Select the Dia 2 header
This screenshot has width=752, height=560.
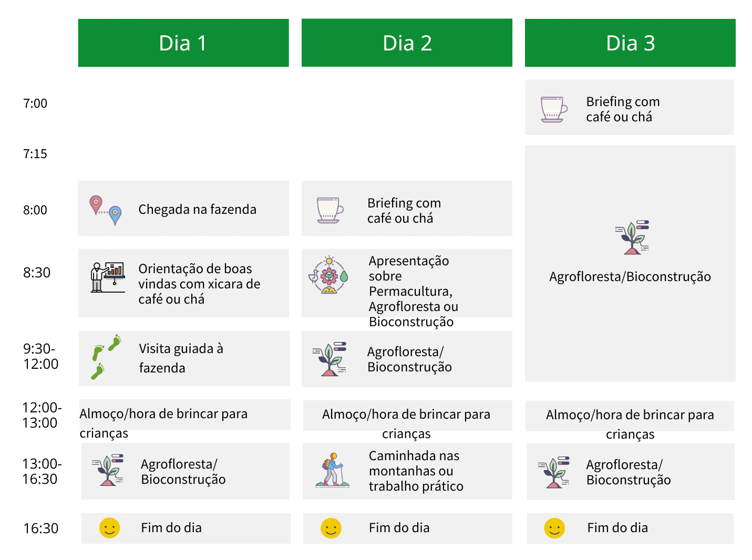pos(407,43)
